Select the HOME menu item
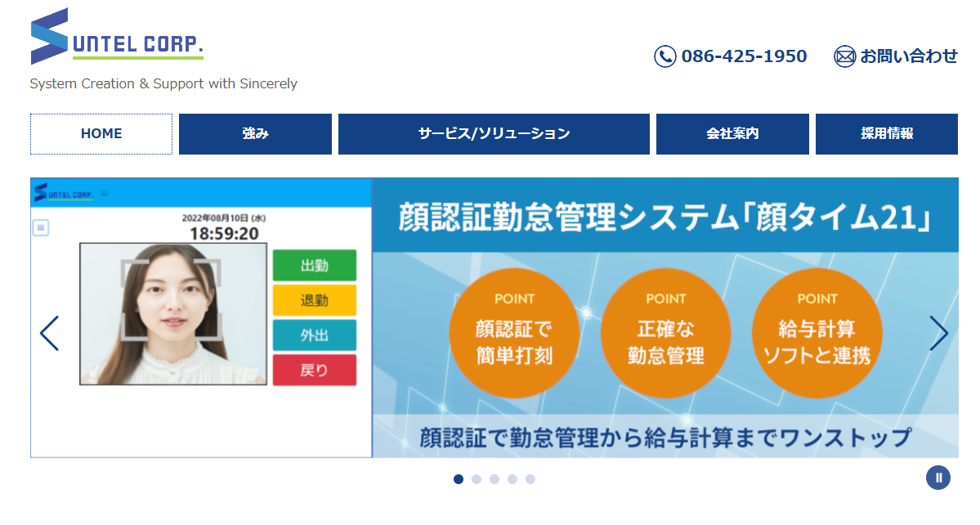The image size is (980, 525). [101, 134]
